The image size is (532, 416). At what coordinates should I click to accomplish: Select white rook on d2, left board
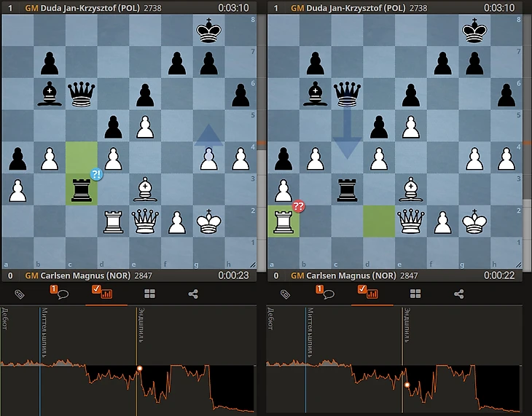click(x=113, y=221)
